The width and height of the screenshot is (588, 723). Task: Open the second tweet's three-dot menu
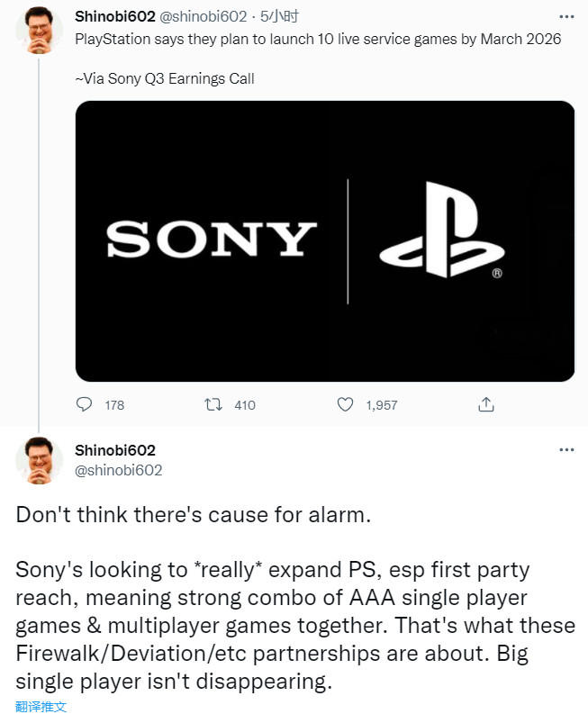pyautogui.click(x=566, y=449)
